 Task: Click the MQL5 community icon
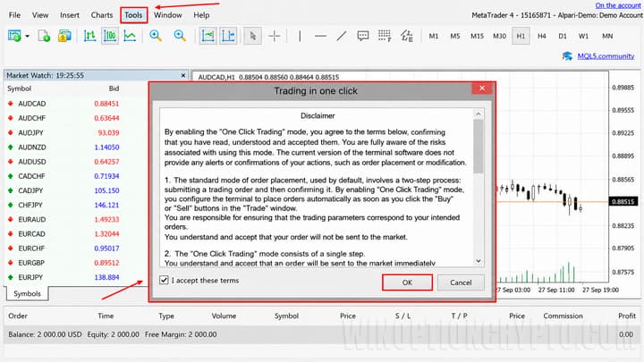[568, 56]
